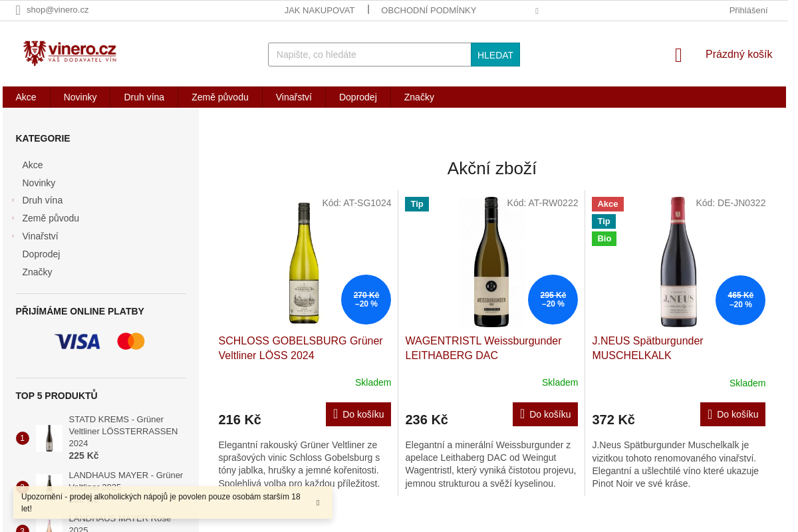Image resolution: width=798 pixels, height=532 pixels.
Task: Open the STATD KREMS top product thumbnail
Action: click(x=49, y=438)
